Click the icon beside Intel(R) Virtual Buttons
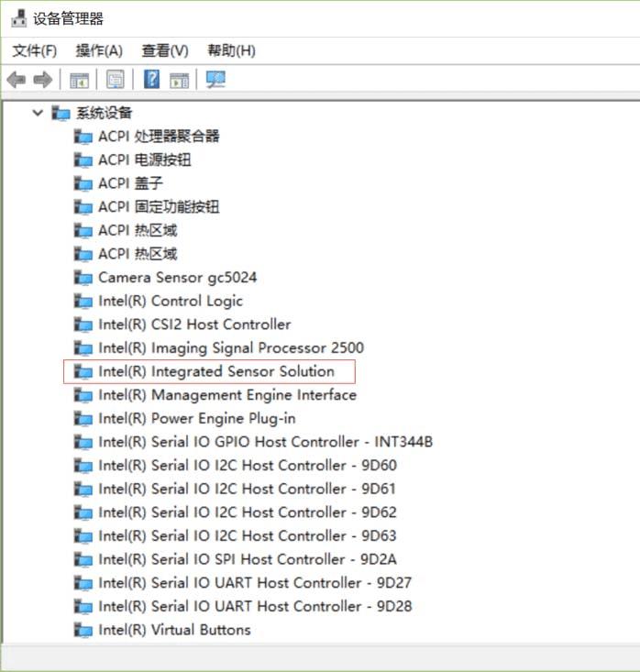 [x=83, y=630]
